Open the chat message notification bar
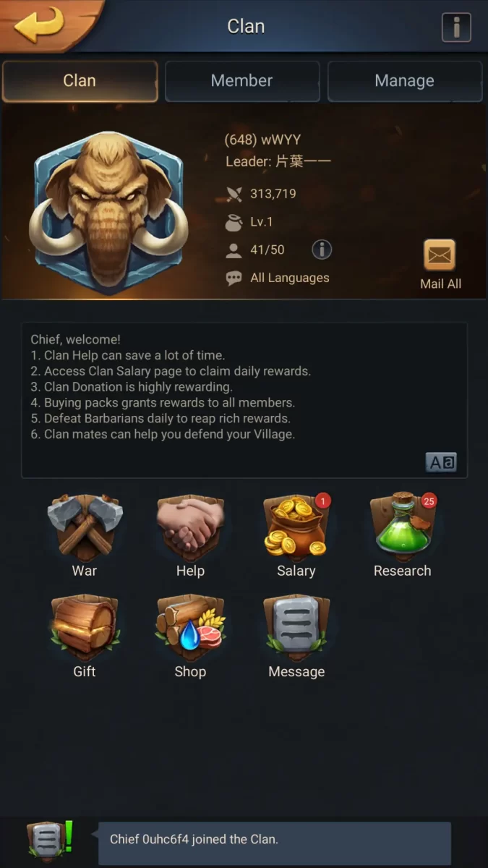The height and width of the screenshot is (868, 488). pos(275,840)
